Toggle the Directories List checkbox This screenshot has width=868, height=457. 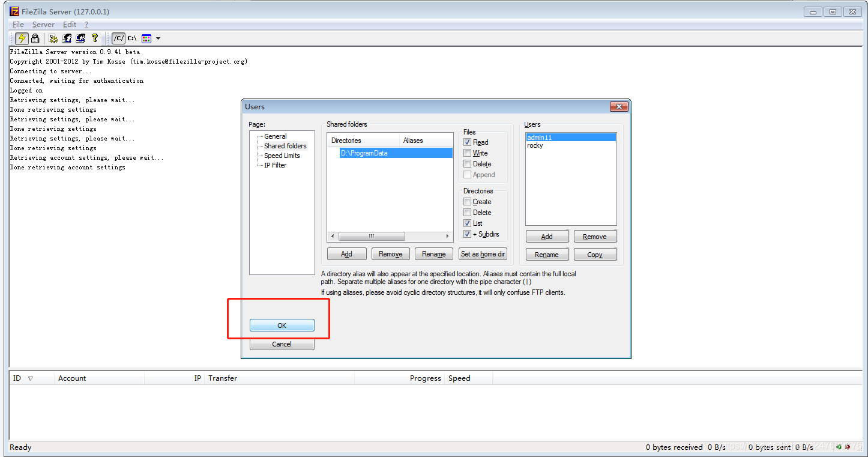(x=468, y=223)
